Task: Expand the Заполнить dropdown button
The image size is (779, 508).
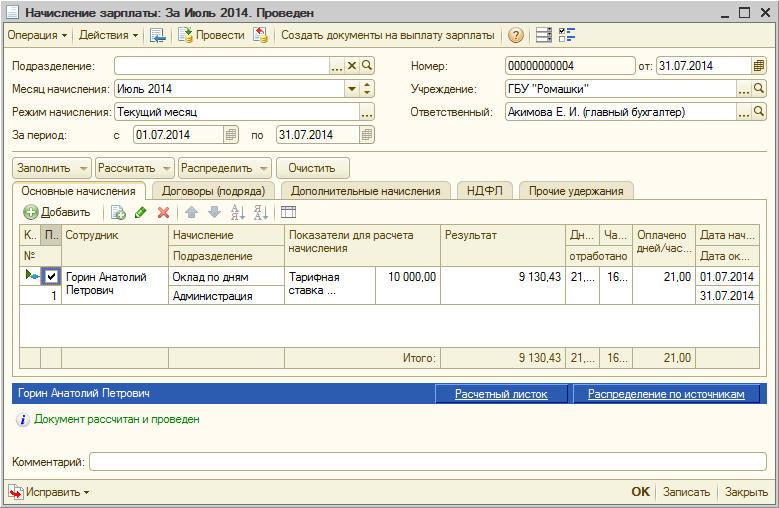Action: (x=83, y=168)
